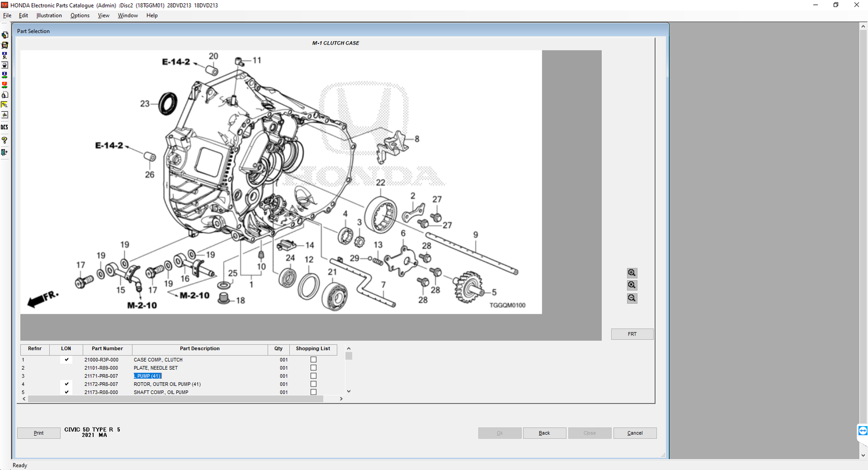This screenshot has height=470, width=868.
Task: Open help with the yellow question mark icon
Action: tap(4, 140)
